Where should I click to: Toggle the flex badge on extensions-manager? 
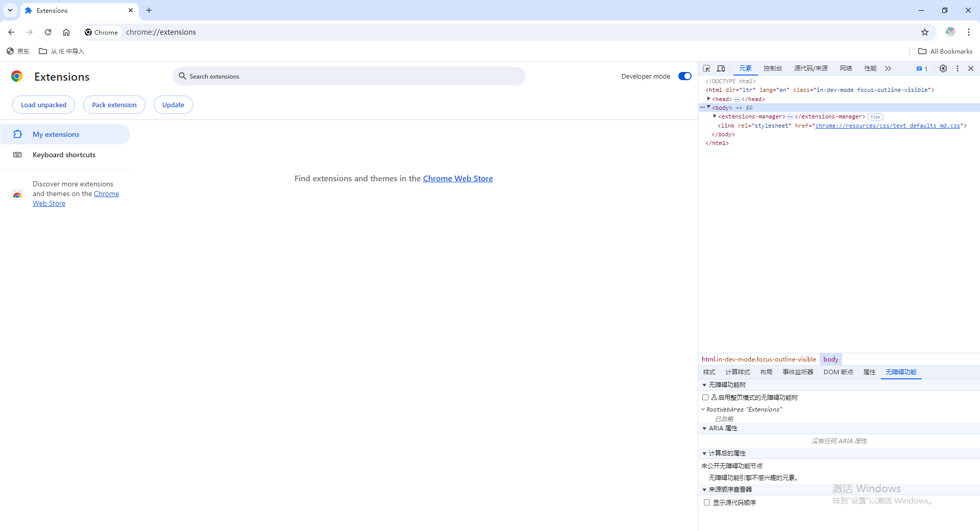875,117
